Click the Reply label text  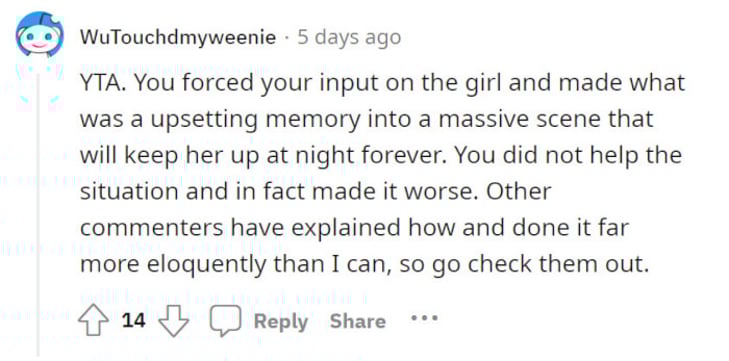pos(281,321)
